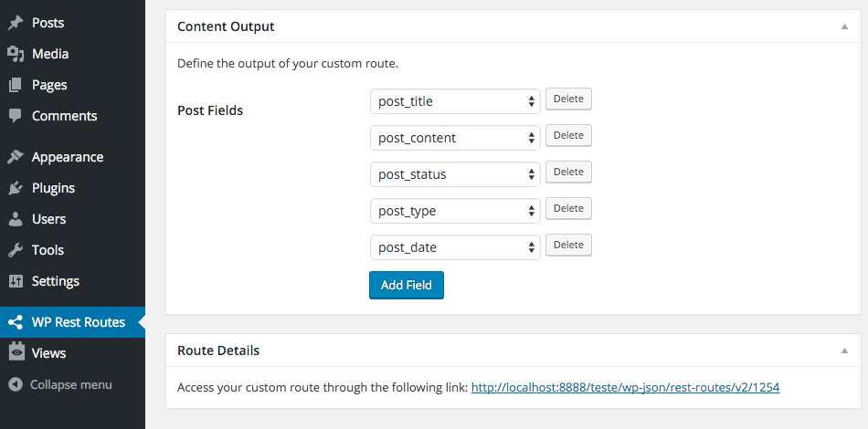Image resolution: width=868 pixels, height=429 pixels.
Task: Click the Users person icon
Action: pos(16,219)
